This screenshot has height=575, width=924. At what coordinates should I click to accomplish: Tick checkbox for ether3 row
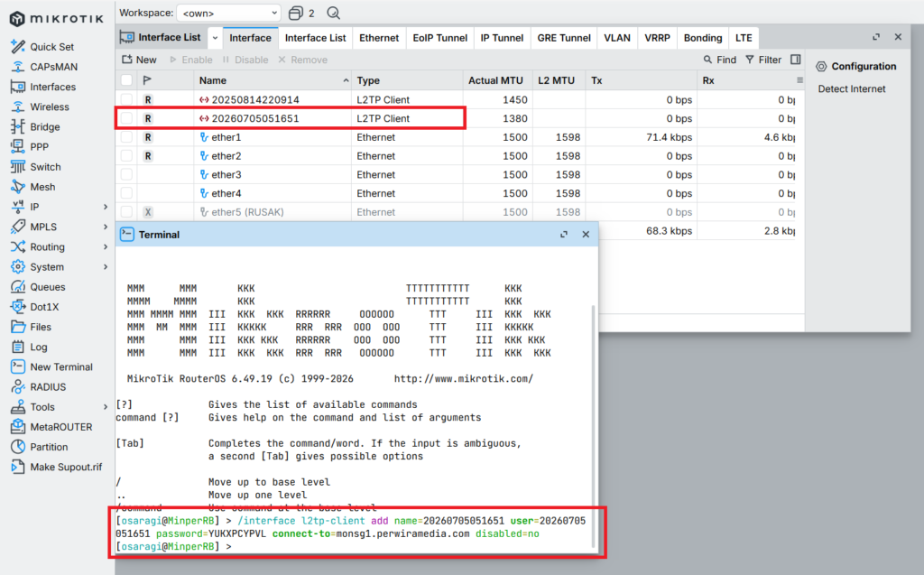click(126, 174)
